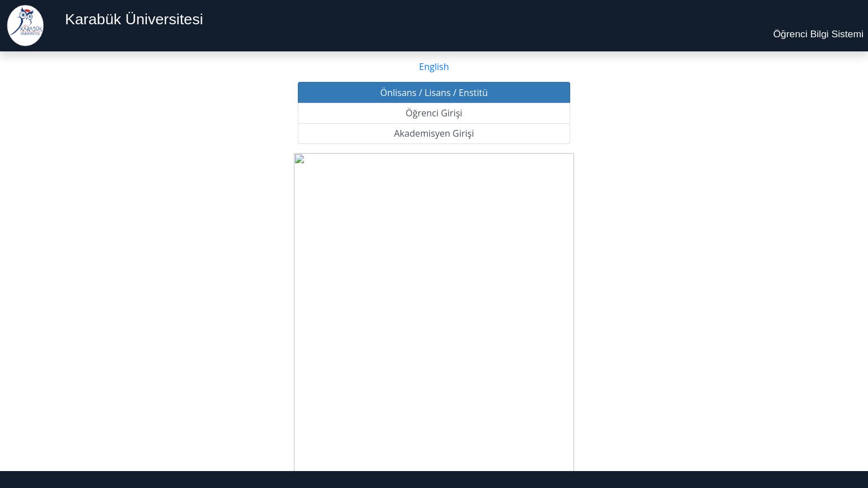Click the broken image placeholder panel

[433, 312]
